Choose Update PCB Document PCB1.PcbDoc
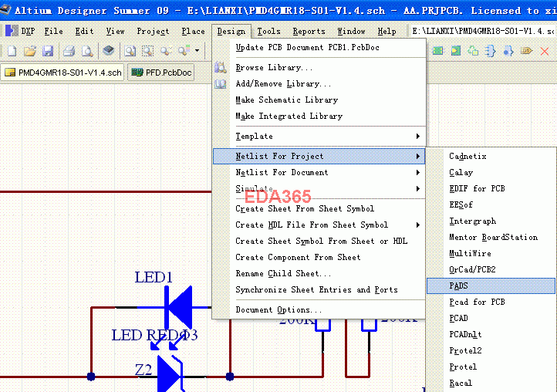Image resolution: width=557 pixels, height=392 pixels. tap(319, 47)
